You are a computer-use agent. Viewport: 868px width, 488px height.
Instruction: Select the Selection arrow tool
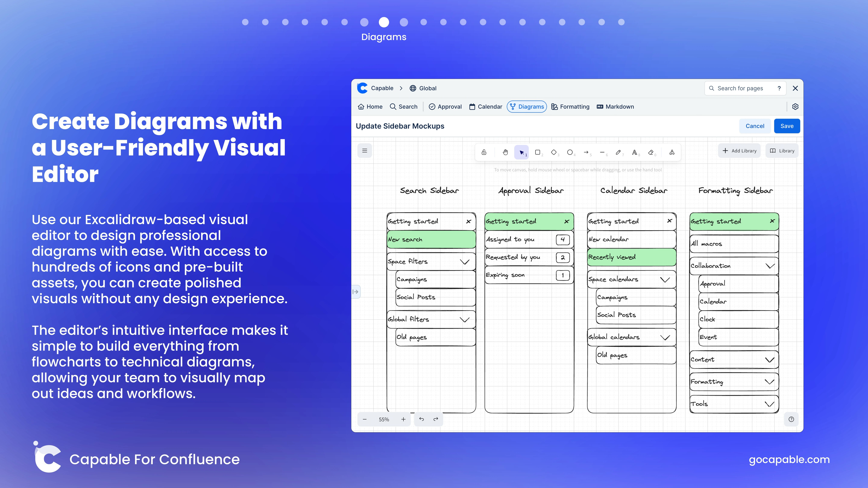522,152
